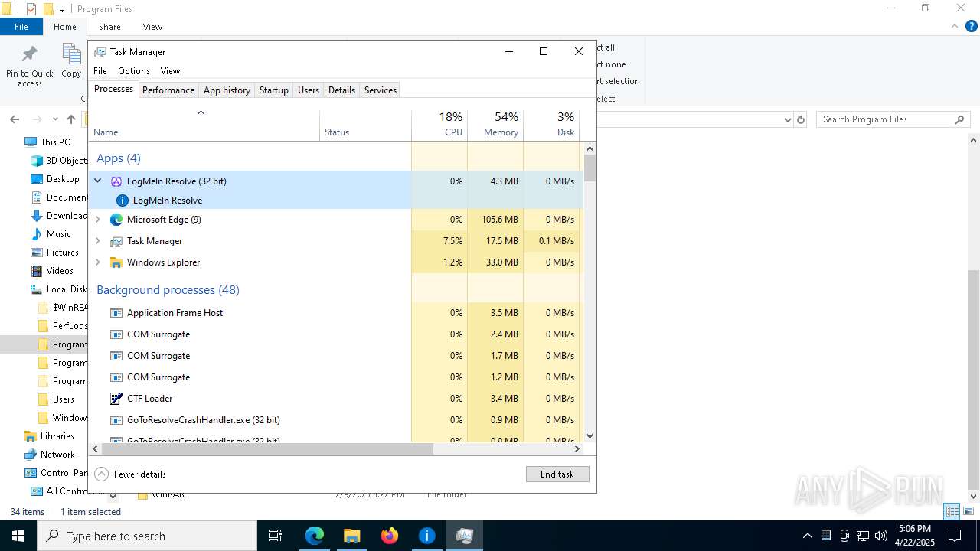Click the Windows Start button
The height and width of the screenshot is (551, 980).
pyautogui.click(x=18, y=536)
